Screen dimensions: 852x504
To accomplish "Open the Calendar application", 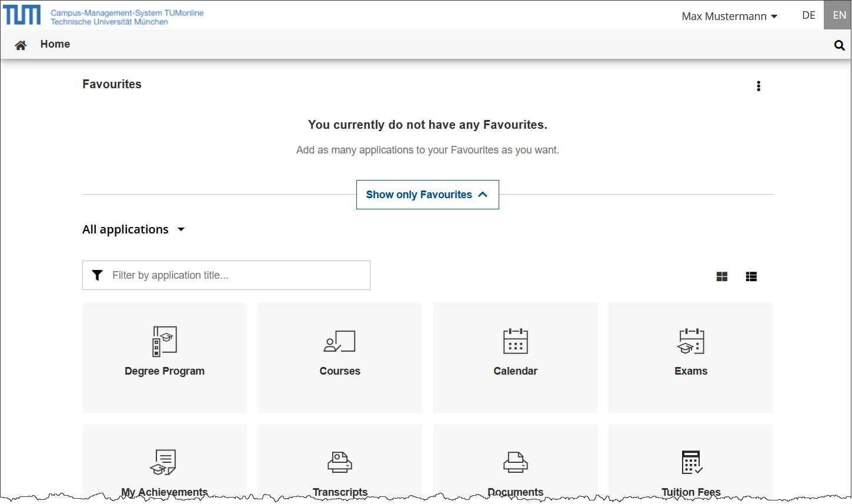I will (515, 358).
